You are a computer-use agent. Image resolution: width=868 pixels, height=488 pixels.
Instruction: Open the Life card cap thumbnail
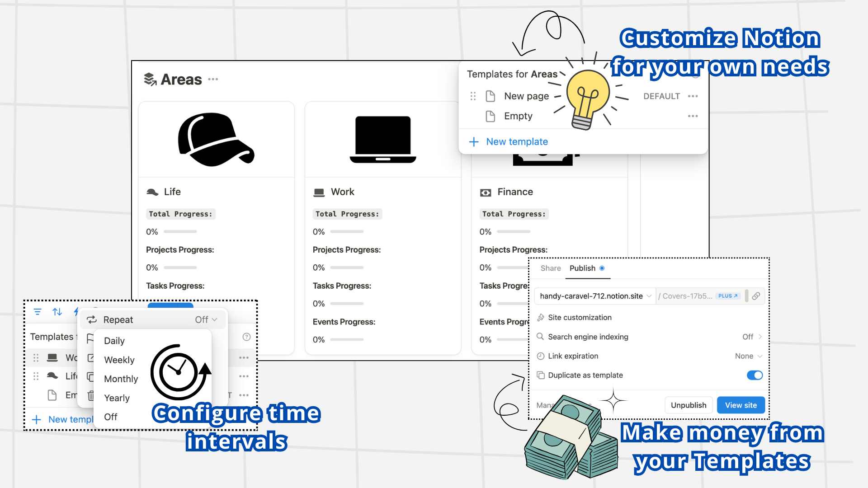point(216,139)
